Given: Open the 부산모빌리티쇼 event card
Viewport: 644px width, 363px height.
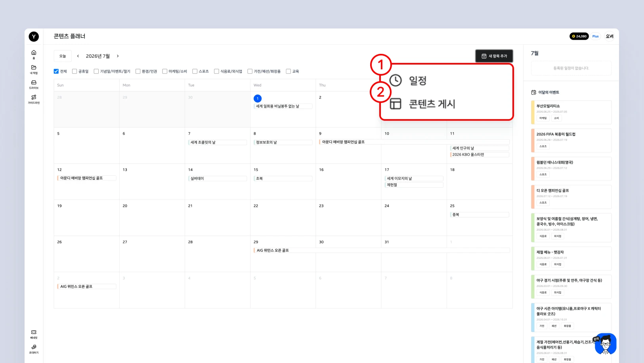Looking at the screenshot, I should [x=571, y=112].
